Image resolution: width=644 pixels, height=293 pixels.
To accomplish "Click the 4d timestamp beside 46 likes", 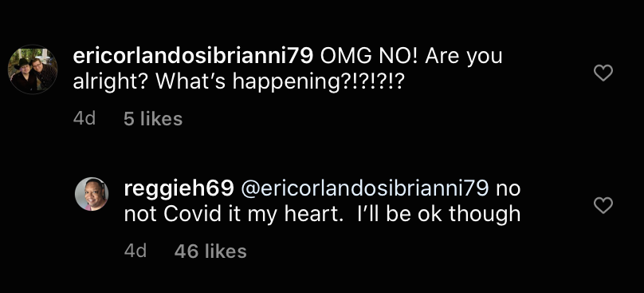I will pos(135,251).
